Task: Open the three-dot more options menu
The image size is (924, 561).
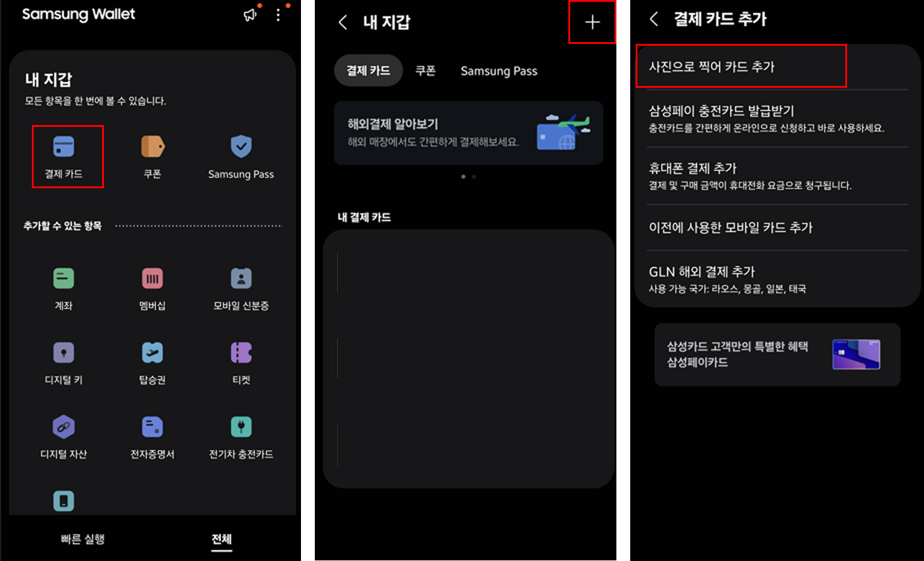Action: 278,15
